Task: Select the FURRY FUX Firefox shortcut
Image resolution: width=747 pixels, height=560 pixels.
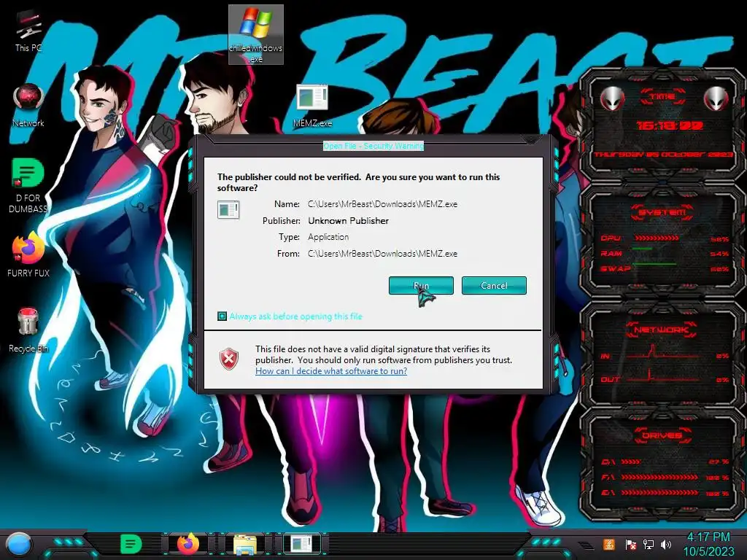Action: (x=28, y=254)
